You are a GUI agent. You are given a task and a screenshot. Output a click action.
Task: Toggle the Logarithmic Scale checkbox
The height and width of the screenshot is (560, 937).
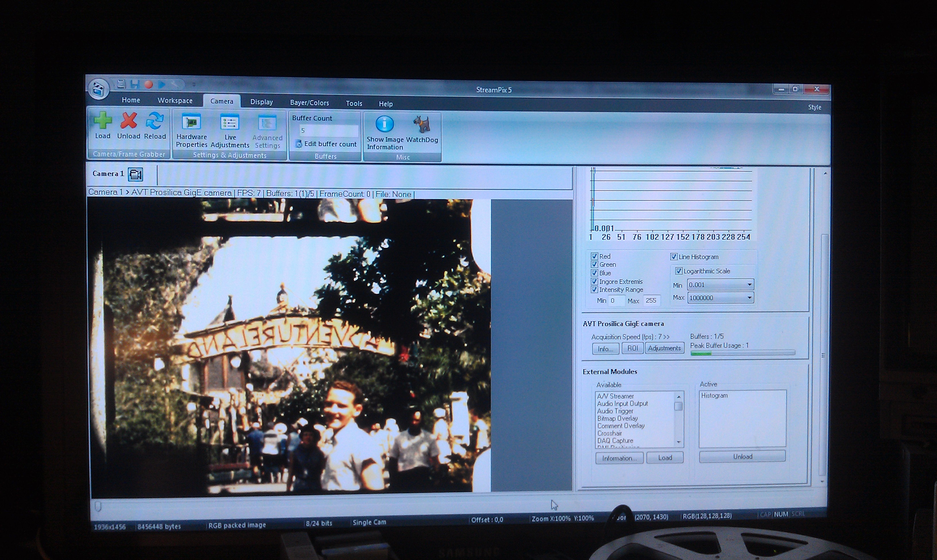[678, 271]
